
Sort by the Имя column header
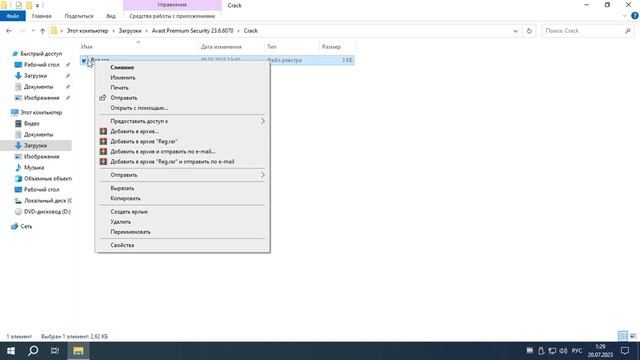point(87,47)
